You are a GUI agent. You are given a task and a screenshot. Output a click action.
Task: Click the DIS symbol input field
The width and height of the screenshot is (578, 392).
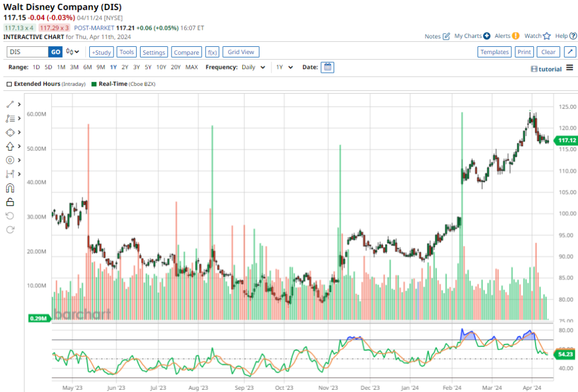(x=27, y=52)
